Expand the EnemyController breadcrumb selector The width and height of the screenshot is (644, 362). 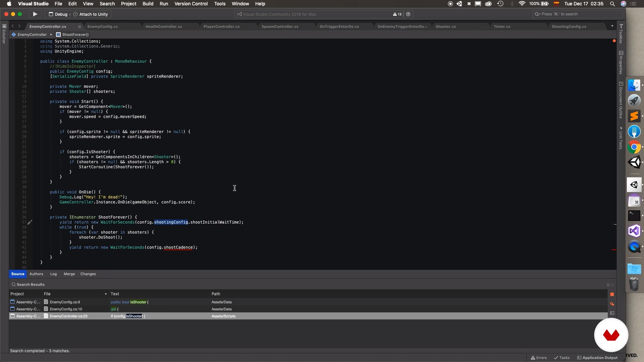29,35
